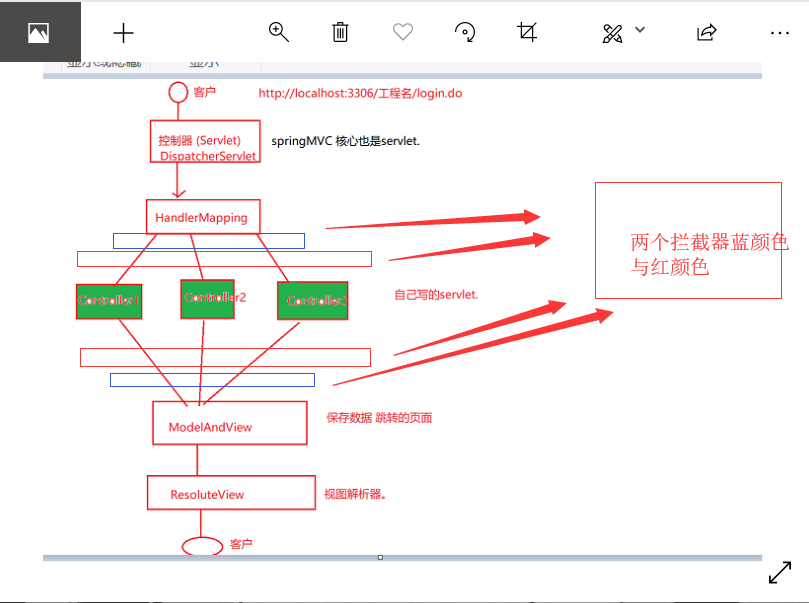Zoom in with the magnifier icon
This screenshot has height=603, width=809.
coord(279,32)
